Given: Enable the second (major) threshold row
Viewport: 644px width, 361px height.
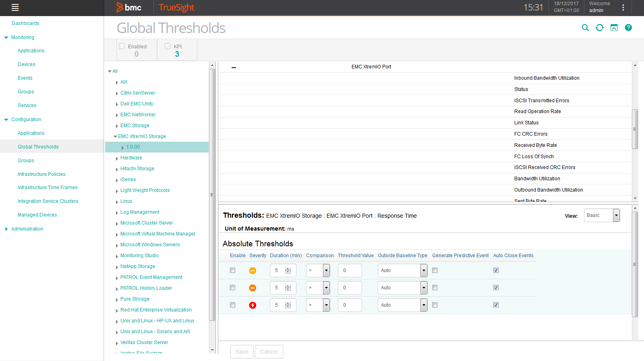Looking at the screenshot, I should tap(232, 288).
